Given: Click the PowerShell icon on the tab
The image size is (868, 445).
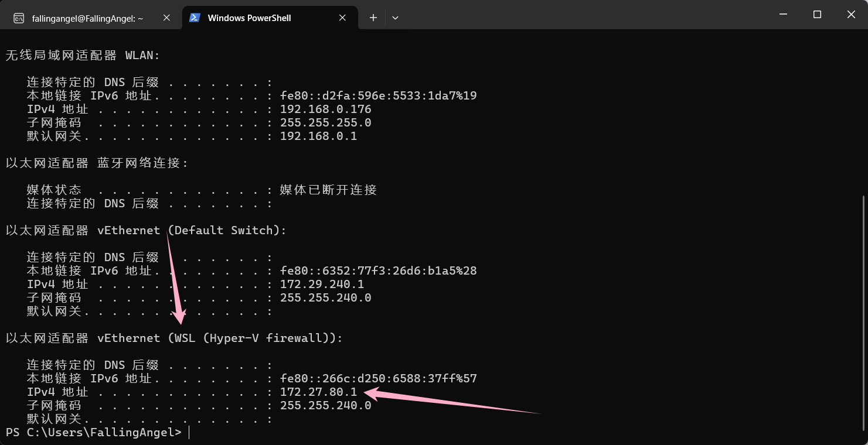Looking at the screenshot, I should pyautogui.click(x=194, y=18).
